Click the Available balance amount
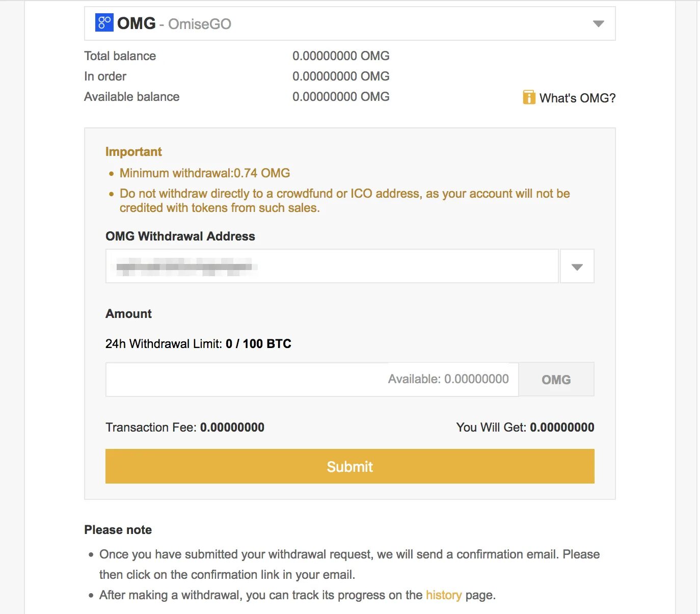 341,97
